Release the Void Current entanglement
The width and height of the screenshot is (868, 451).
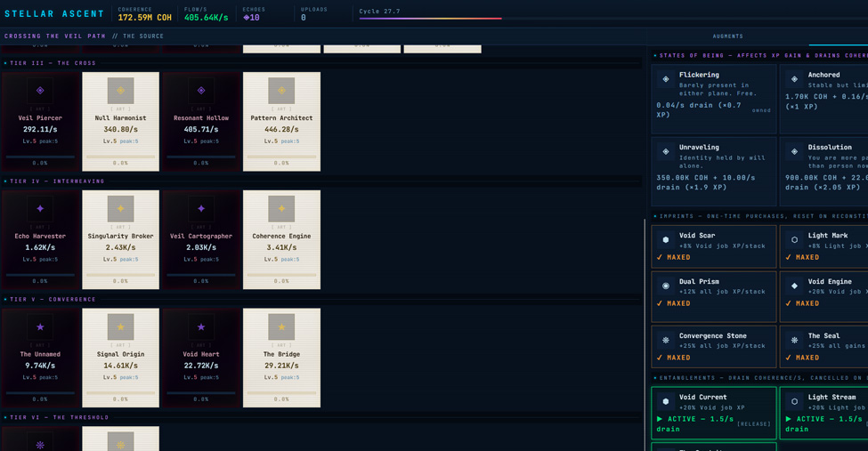pos(754,424)
